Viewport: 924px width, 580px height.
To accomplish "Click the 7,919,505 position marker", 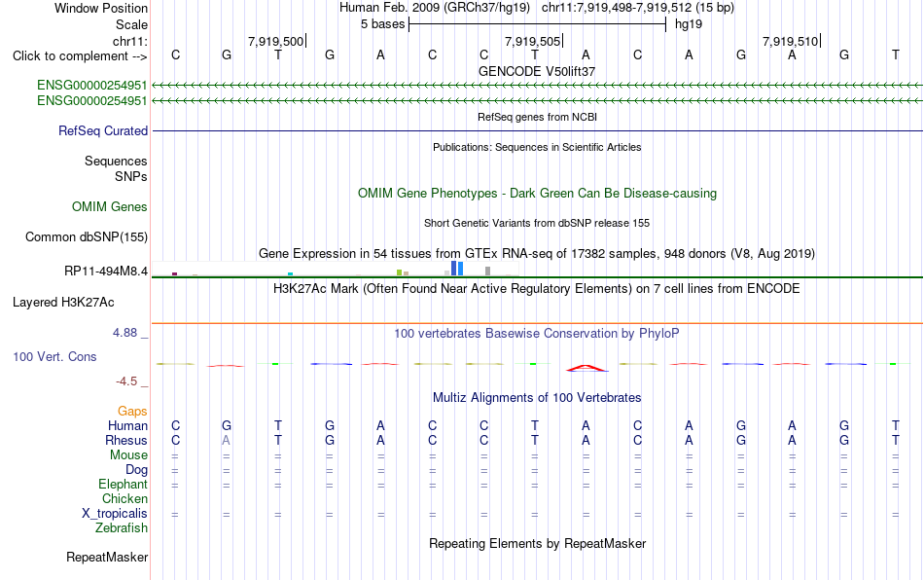I will coord(532,41).
